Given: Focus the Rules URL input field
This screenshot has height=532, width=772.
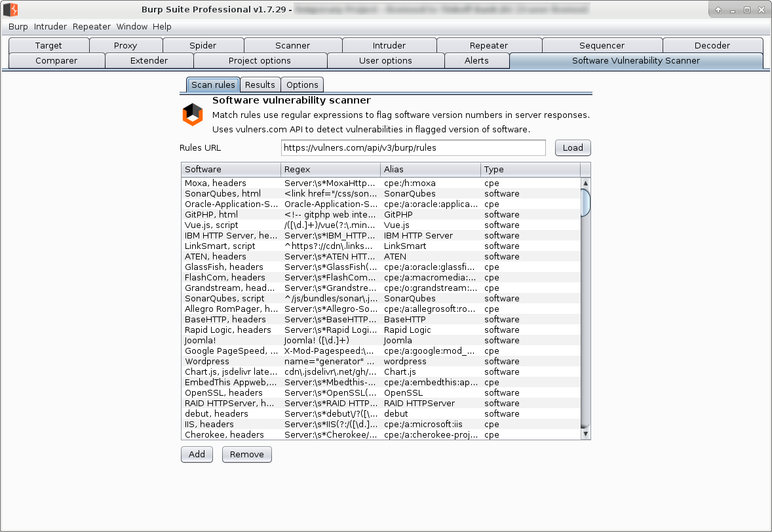Looking at the screenshot, I should 414,147.
